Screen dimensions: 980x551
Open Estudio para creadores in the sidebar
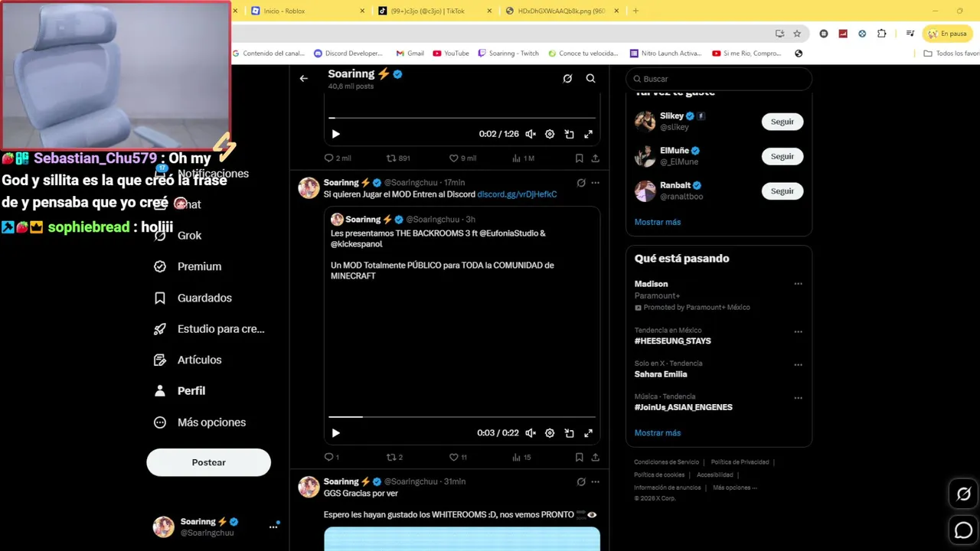[x=210, y=329]
